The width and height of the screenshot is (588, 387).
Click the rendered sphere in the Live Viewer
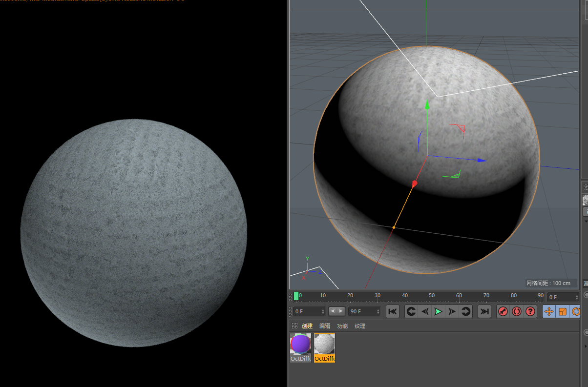click(x=134, y=233)
